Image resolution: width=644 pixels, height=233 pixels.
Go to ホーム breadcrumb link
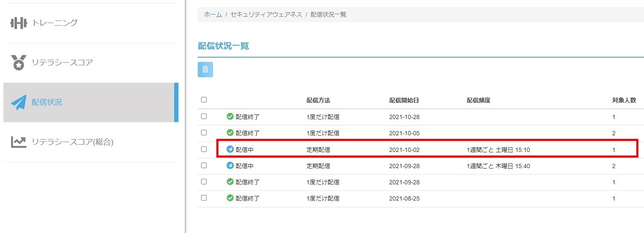pyautogui.click(x=213, y=15)
